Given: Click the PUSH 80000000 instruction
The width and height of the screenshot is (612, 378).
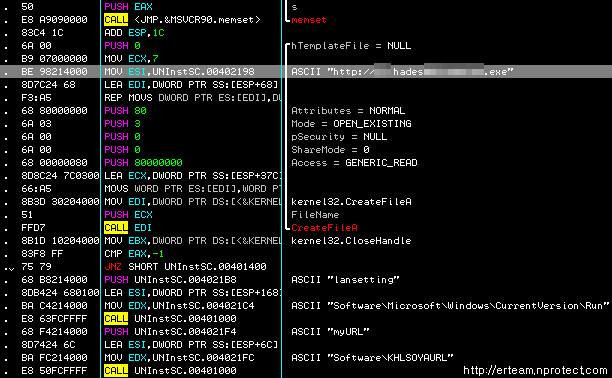Looking at the screenshot, I should pyautogui.click(x=143, y=162).
